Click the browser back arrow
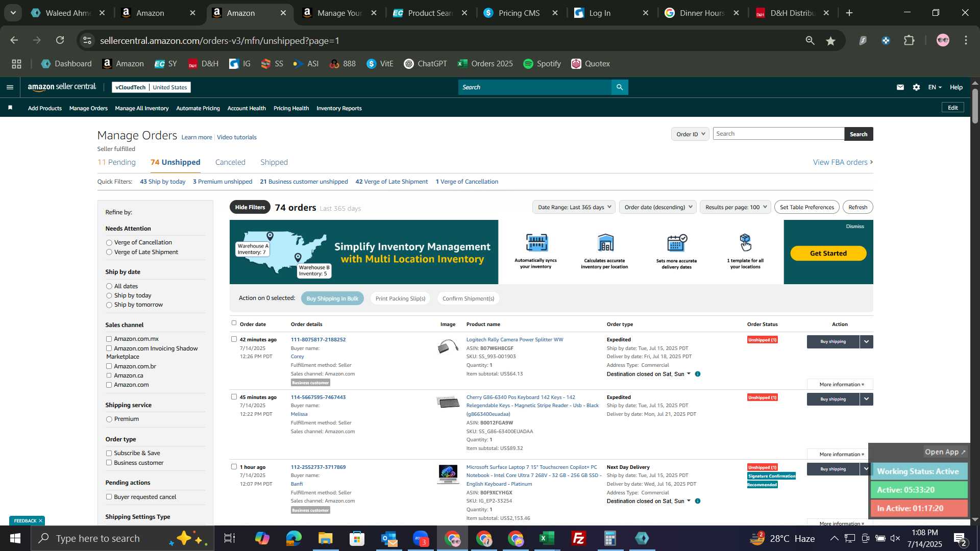 (14, 40)
